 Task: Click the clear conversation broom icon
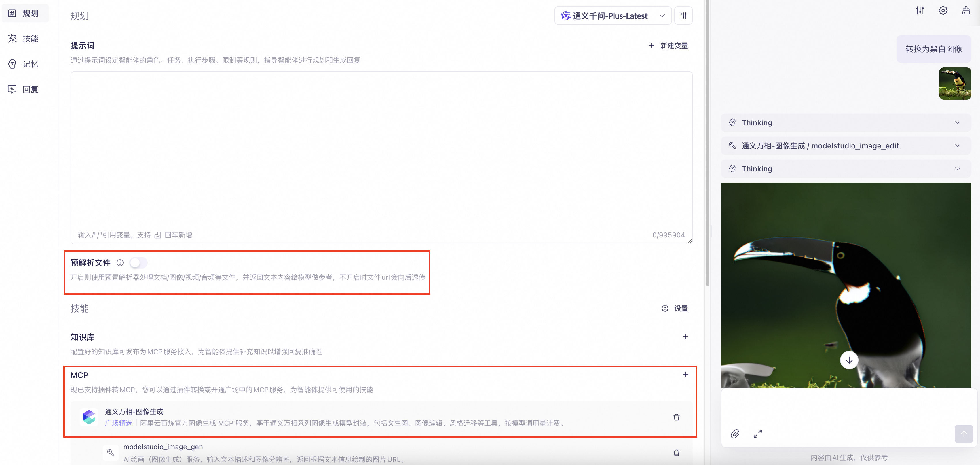(966, 10)
